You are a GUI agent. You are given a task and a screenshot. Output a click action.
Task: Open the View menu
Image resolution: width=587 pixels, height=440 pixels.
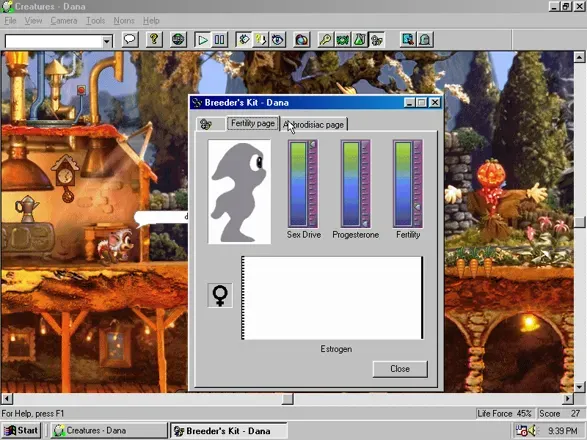pos(33,21)
